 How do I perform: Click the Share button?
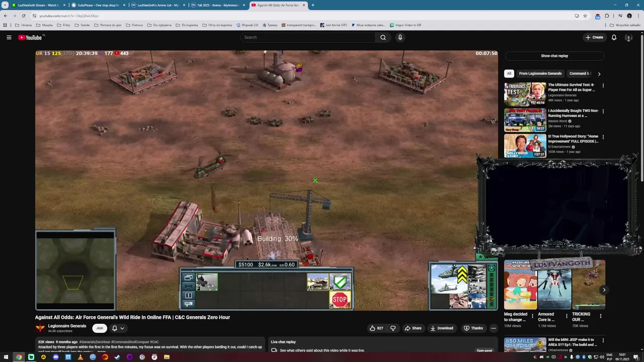413,328
